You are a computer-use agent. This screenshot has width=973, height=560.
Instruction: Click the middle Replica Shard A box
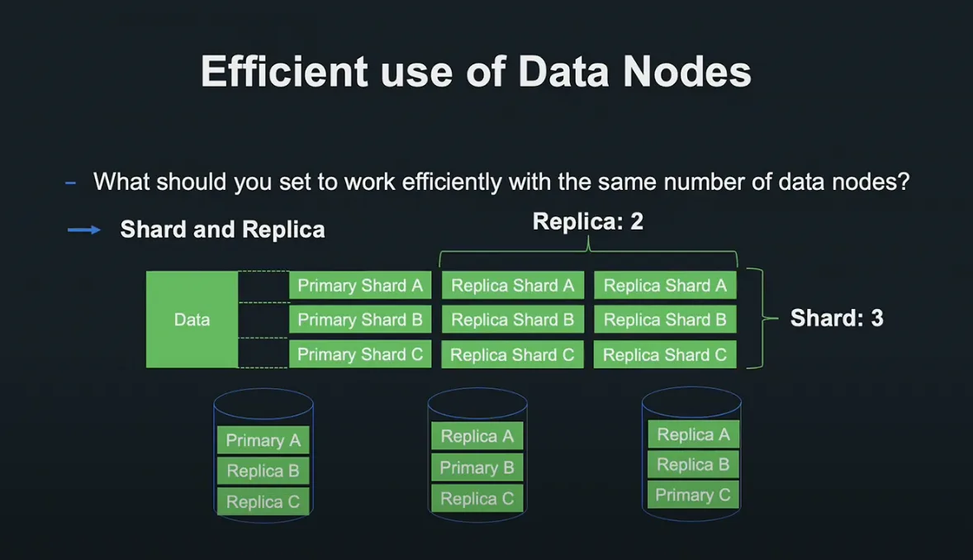pos(513,285)
